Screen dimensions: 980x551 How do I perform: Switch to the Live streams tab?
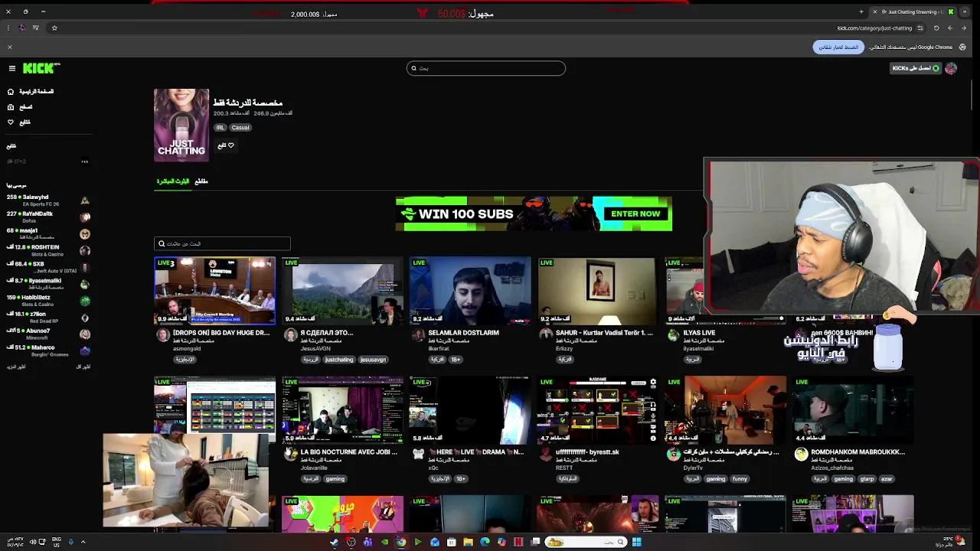(173, 181)
